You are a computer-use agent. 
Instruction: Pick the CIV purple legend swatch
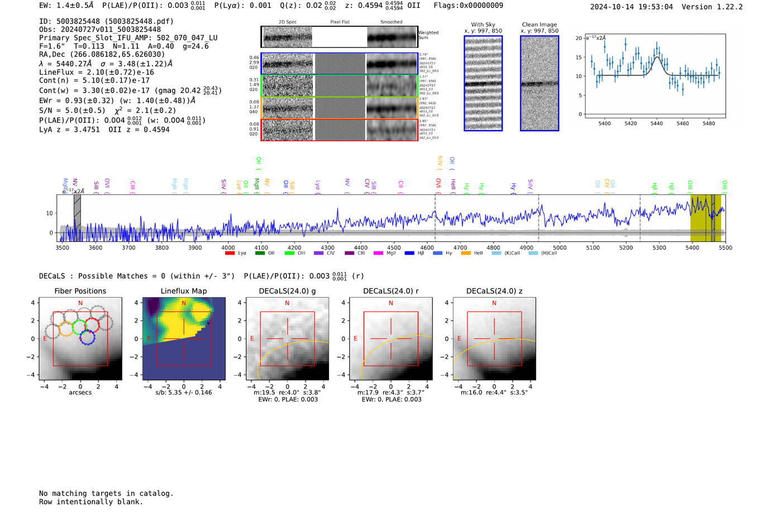tap(319, 253)
